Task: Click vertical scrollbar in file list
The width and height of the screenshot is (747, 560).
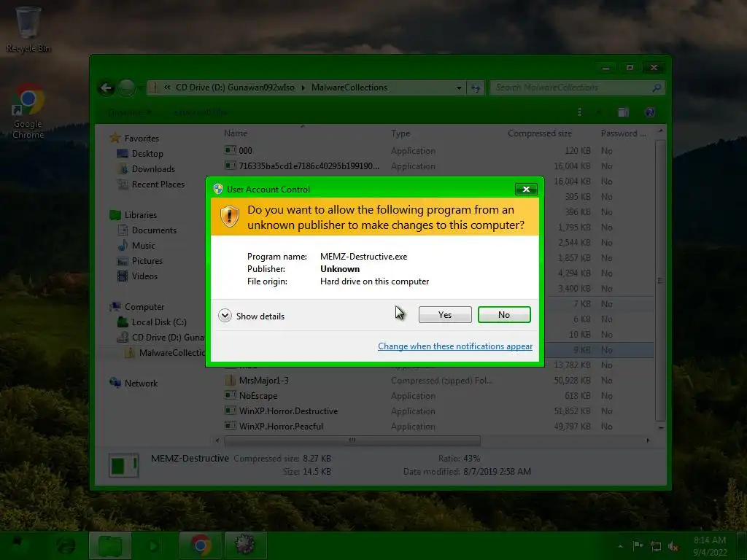Action: (660, 281)
